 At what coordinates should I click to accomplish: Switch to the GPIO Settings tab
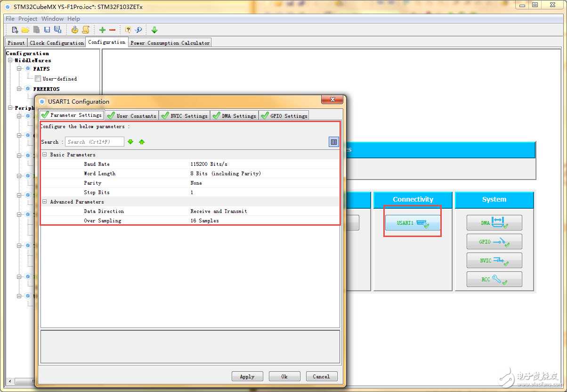[284, 115]
